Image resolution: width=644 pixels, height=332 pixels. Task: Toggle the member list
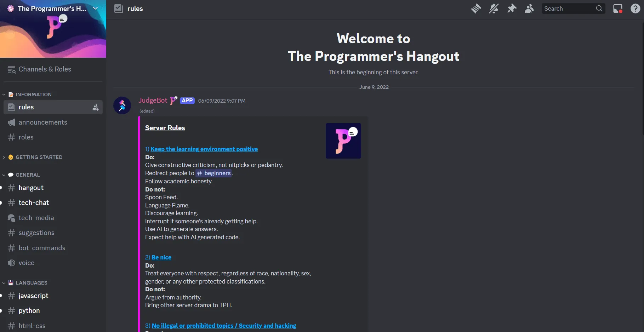point(529,8)
